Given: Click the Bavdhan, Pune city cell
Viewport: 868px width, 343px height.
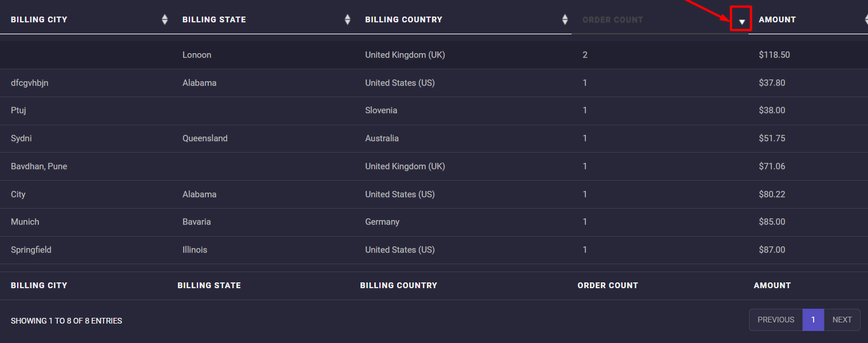Looking at the screenshot, I should click(x=39, y=166).
